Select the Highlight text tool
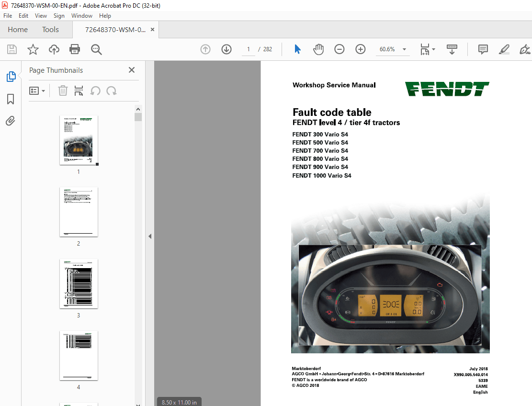The width and height of the screenshot is (532, 406). point(504,49)
